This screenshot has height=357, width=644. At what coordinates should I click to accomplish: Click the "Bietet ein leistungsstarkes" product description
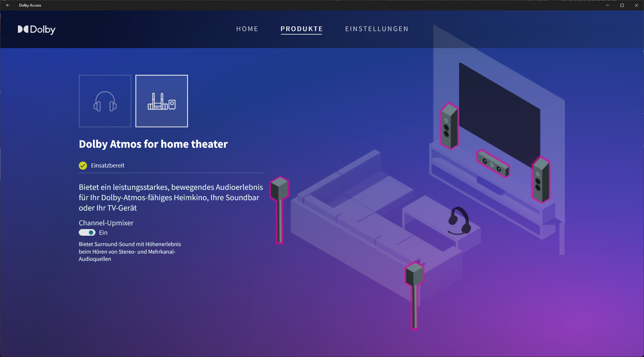tap(171, 197)
